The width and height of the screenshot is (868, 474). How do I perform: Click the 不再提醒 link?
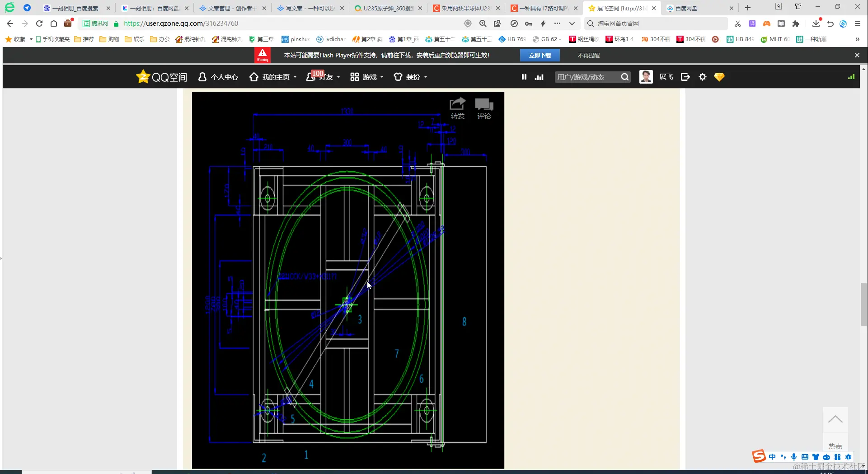click(589, 55)
